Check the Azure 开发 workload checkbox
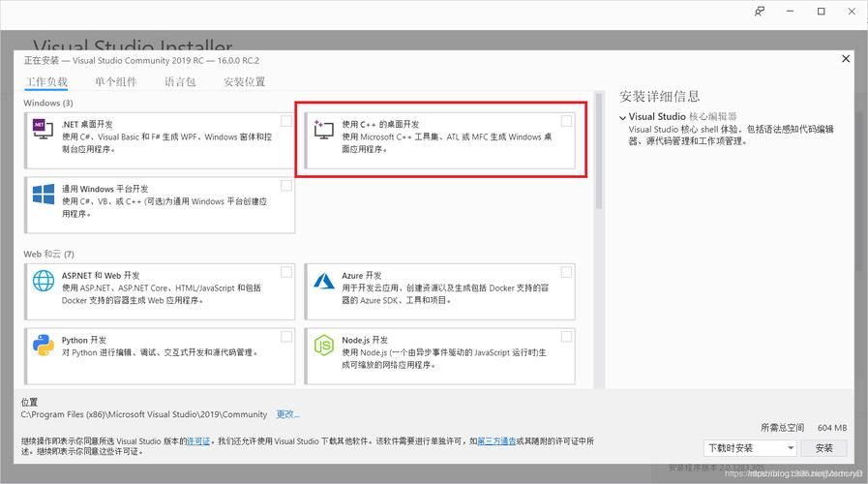Screen dimensions: 868x484 pos(566,272)
